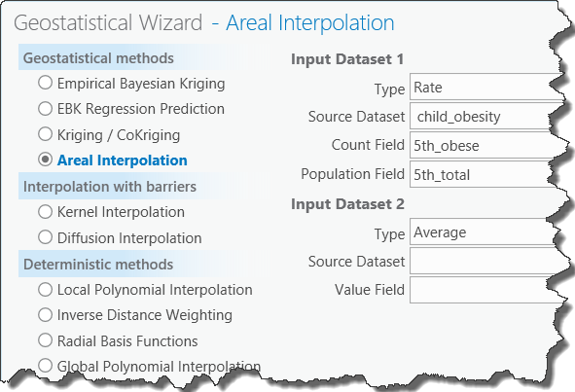Click empty Source Dataset field for Dataset 2
This screenshot has height=392, width=575.
click(x=485, y=261)
